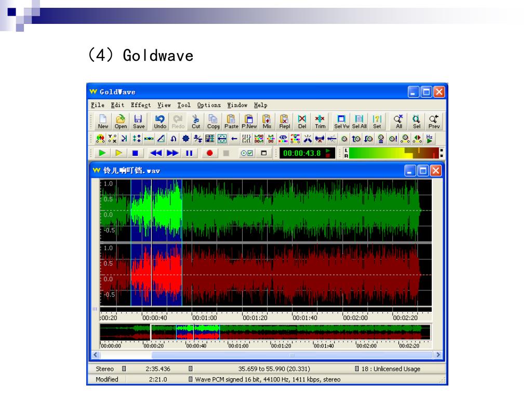Paste clipboard audio with Paste button
This screenshot has width=532, height=399.
[231, 122]
